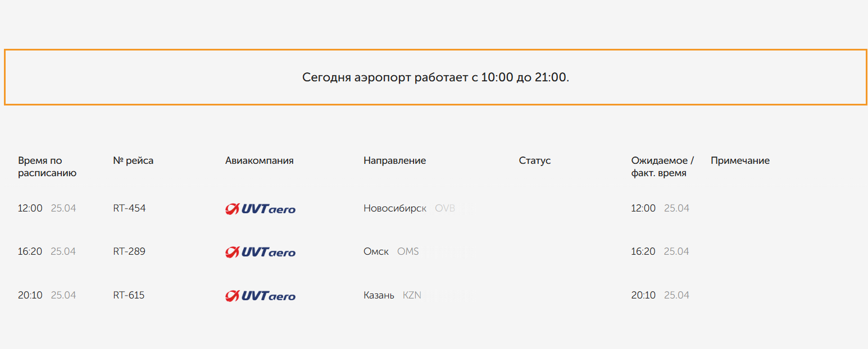Open flight number RT-289
The height and width of the screenshot is (349, 868).
pos(129,251)
